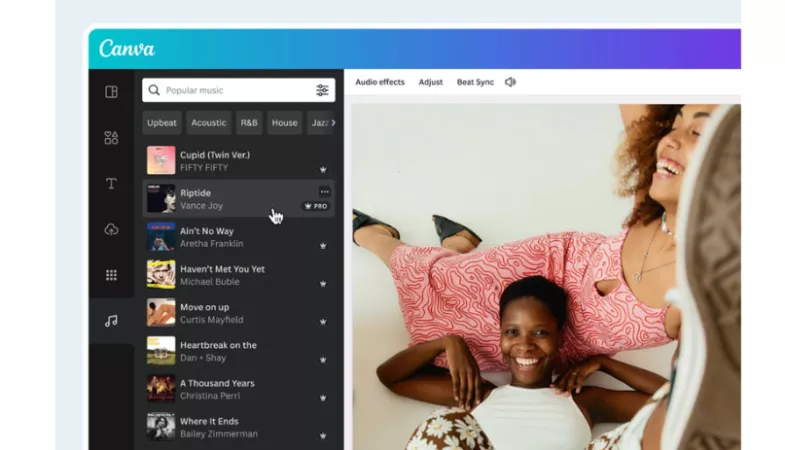Image resolution: width=785 pixels, height=450 pixels.
Task: Click crown icon on Cupid track
Action: (x=323, y=170)
